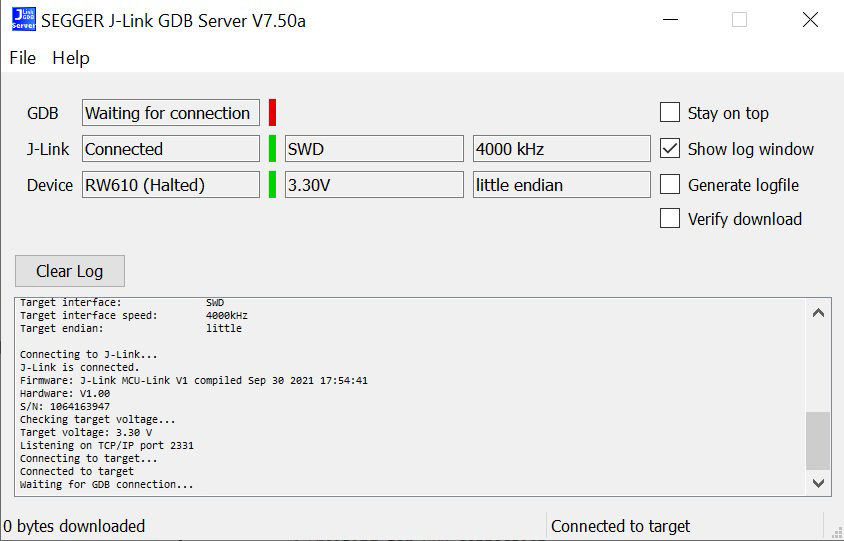Open the Help menu
Image resolution: width=844 pixels, height=541 pixels.
pos(71,58)
